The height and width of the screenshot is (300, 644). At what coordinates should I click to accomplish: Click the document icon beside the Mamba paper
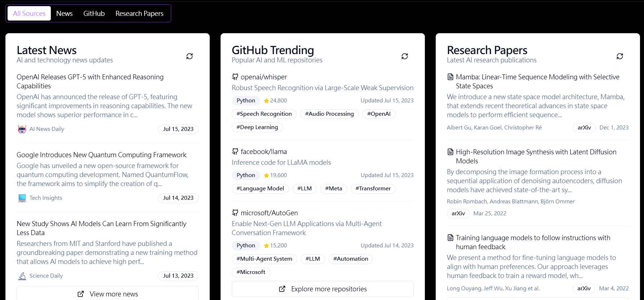pos(450,76)
